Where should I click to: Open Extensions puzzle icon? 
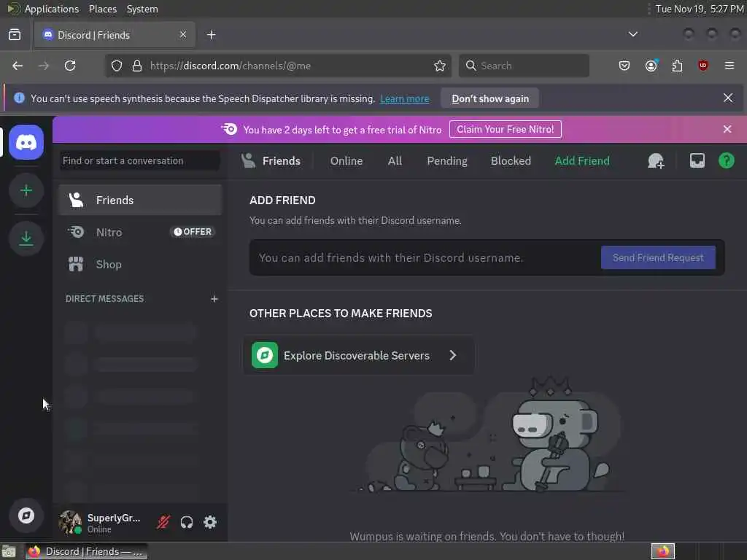tap(677, 66)
